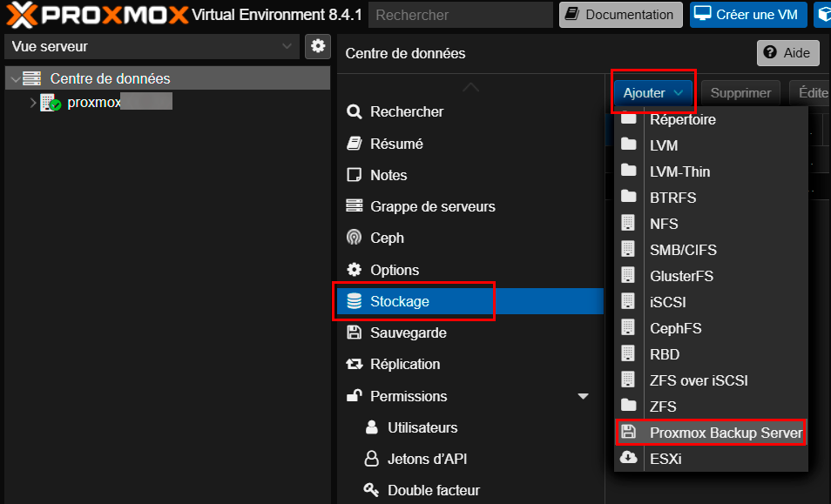831x504 pixels.
Task: Click the RBD building icon
Action: 628,353
